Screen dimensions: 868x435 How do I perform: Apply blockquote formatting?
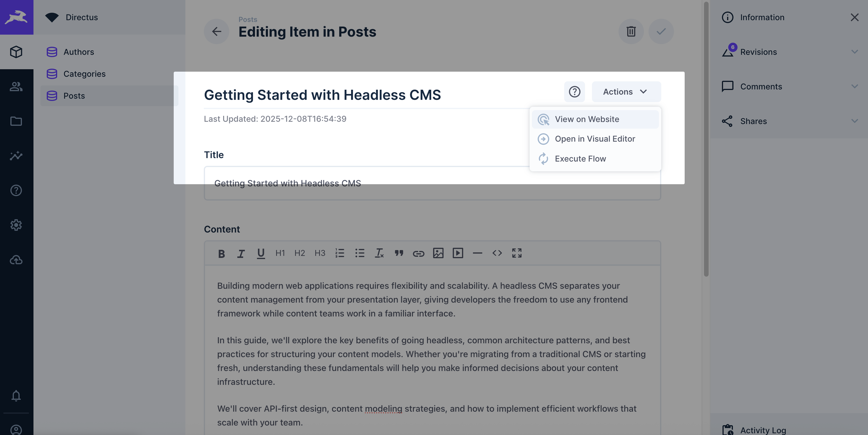pos(399,253)
